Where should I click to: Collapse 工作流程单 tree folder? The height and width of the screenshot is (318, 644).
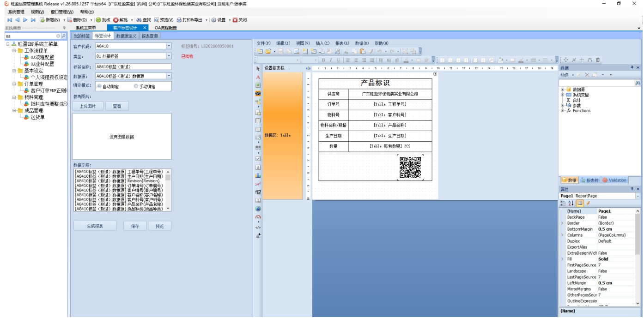(14, 51)
